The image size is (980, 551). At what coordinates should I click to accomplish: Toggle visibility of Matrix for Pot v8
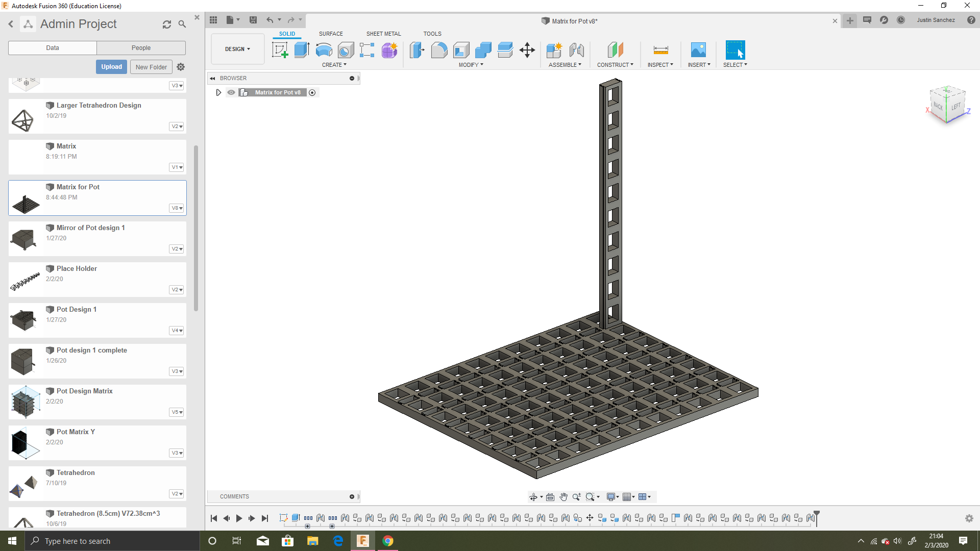click(x=231, y=92)
